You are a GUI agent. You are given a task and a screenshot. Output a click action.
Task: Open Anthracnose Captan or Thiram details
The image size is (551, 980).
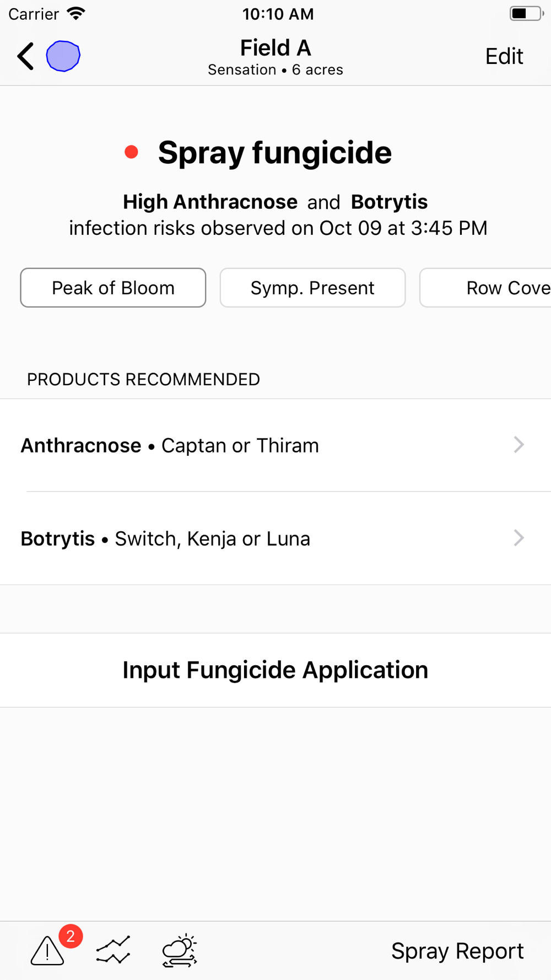pos(275,445)
